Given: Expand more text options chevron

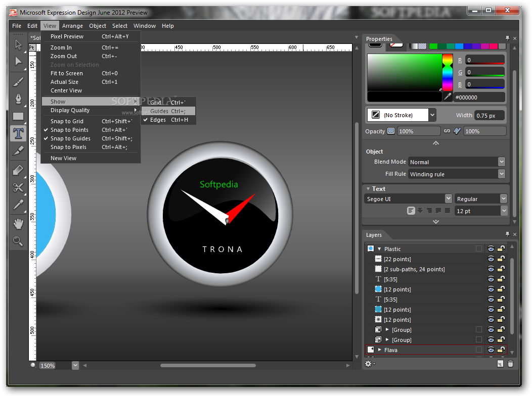Looking at the screenshot, I should point(436,222).
